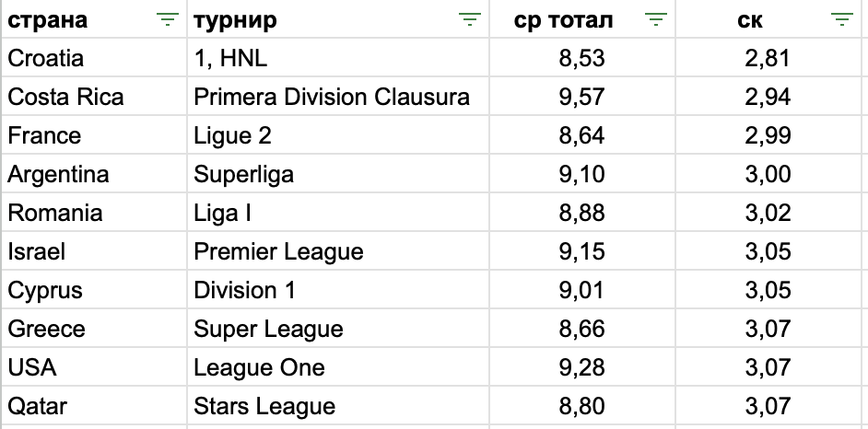Select the 2,81 value in Croatia row
This screenshot has width=868, height=429.
click(x=768, y=57)
